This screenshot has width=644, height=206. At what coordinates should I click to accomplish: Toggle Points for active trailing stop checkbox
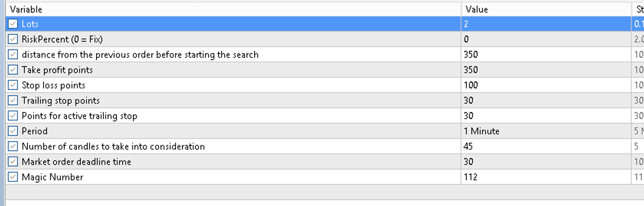13,116
